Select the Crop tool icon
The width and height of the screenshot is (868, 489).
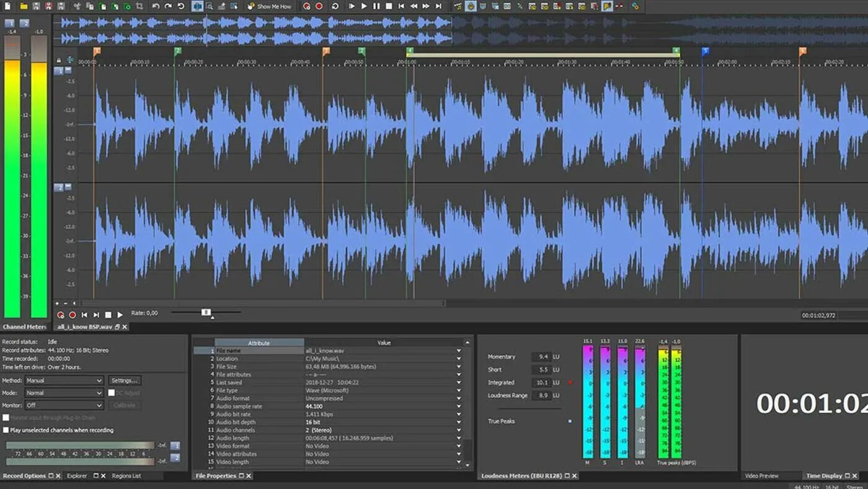[139, 6]
